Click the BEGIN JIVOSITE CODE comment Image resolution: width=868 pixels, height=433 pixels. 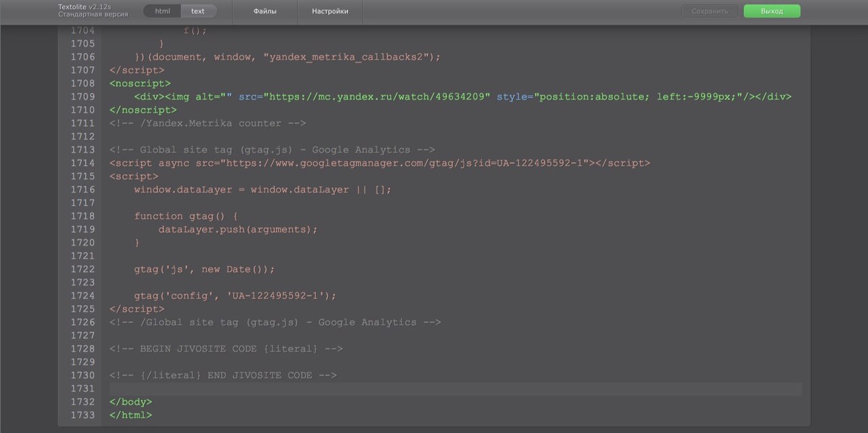tap(226, 349)
